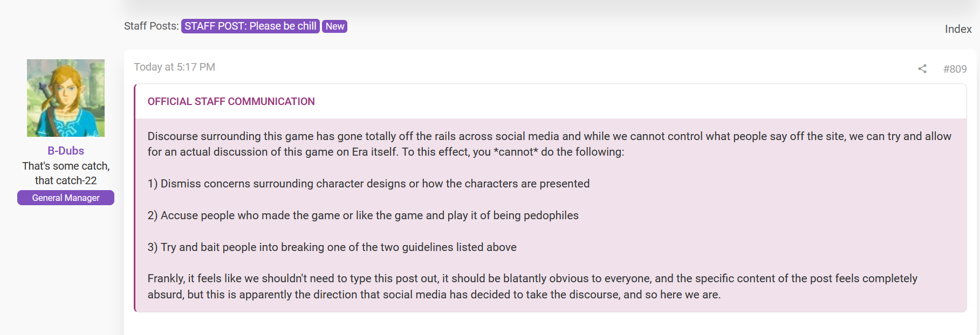Click the 'Staff Posts:' label
This screenshot has width=980, height=335.
click(x=151, y=26)
